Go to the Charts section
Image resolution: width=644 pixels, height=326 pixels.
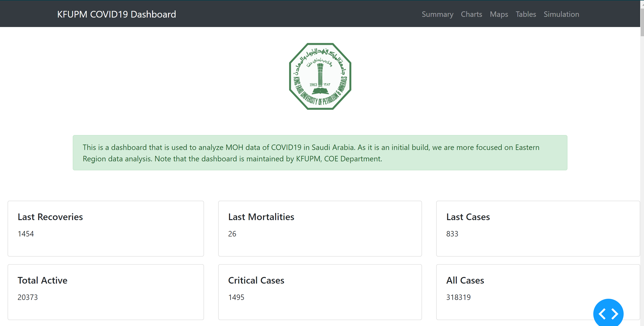point(471,14)
